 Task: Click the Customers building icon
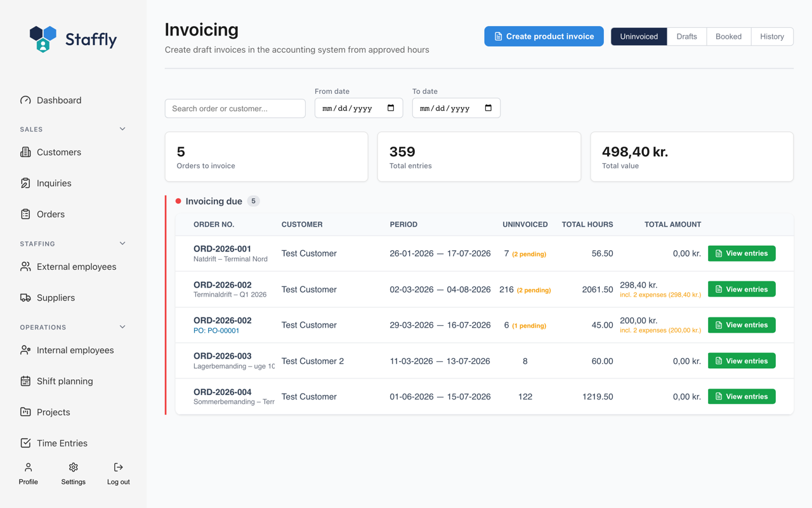pos(25,152)
